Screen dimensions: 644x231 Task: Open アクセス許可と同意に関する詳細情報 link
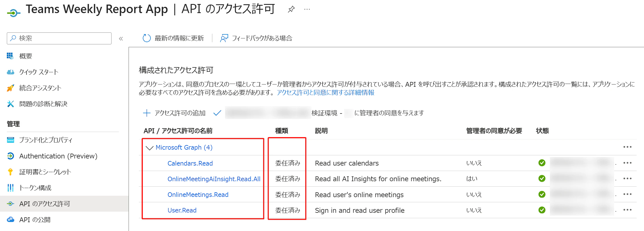click(326, 92)
